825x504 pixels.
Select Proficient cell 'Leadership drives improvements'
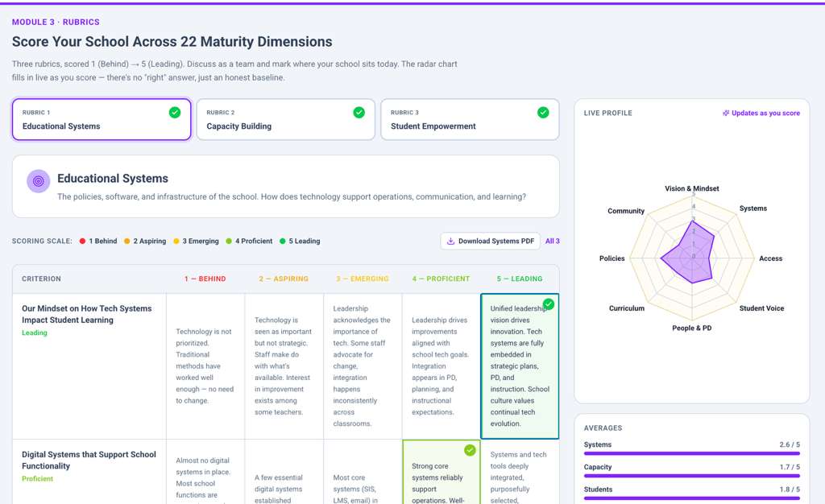click(x=441, y=366)
